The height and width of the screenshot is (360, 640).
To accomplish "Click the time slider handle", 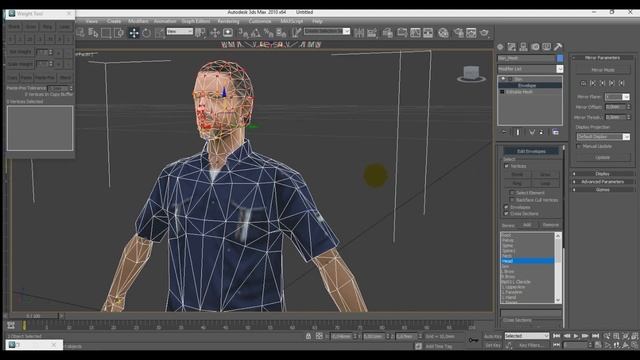I will [33, 316].
